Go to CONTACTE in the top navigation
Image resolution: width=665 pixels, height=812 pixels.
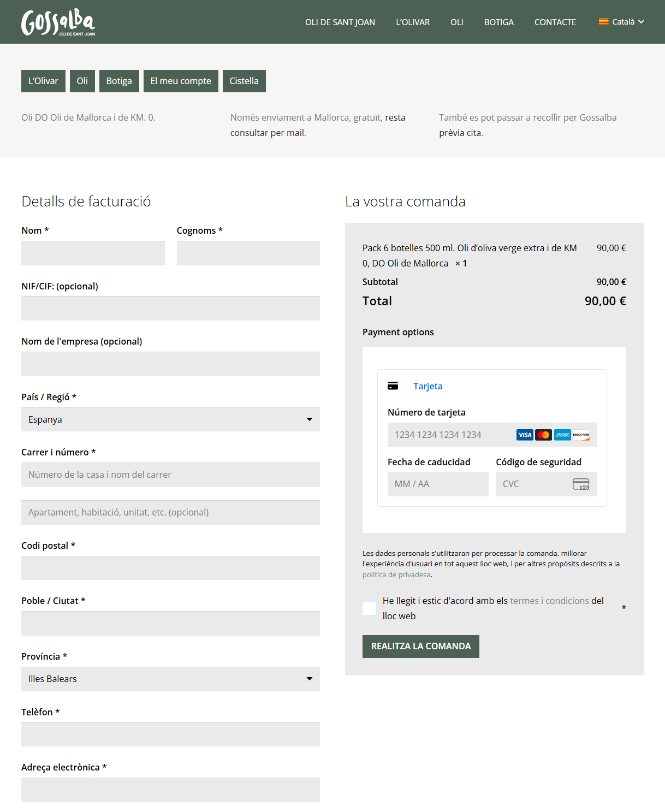pos(555,22)
